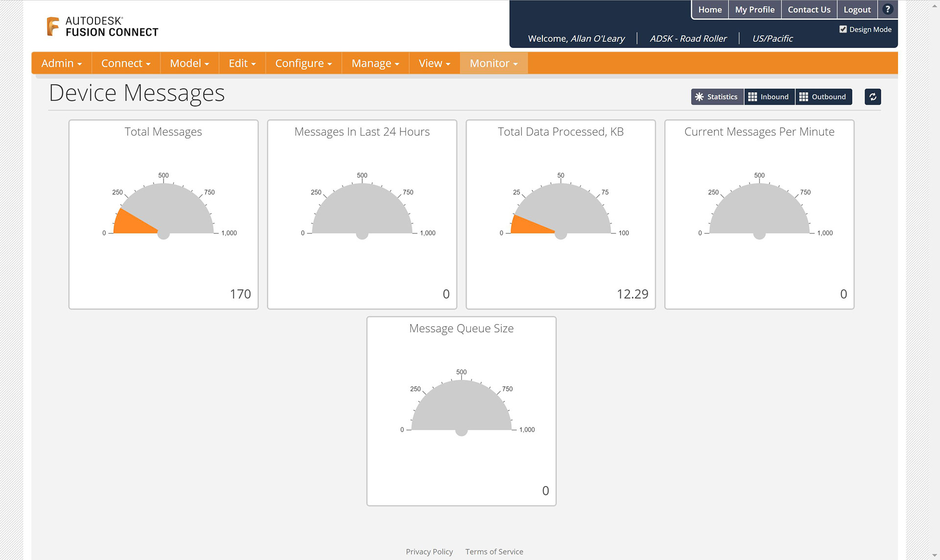Open My Profile
The width and height of the screenshot is (940, 560).
(754, 10)
